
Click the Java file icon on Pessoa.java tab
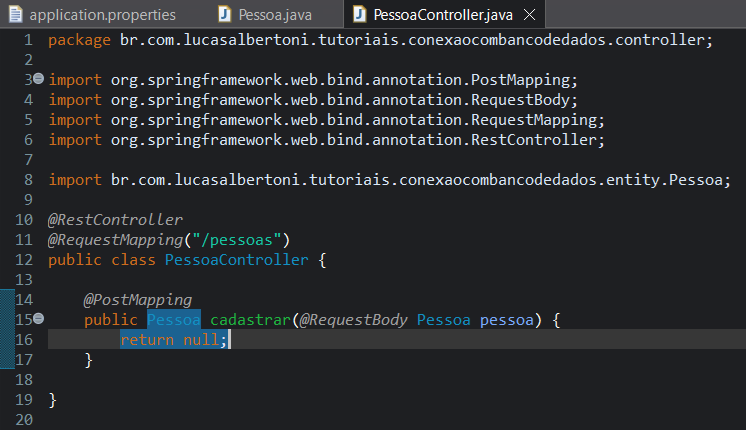click(x=226, y=15)
